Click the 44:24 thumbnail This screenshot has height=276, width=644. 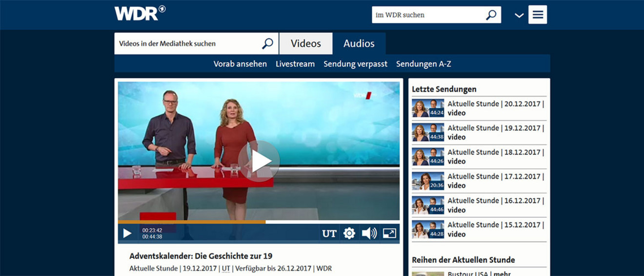pyautogui.click(x=428, y=108)
